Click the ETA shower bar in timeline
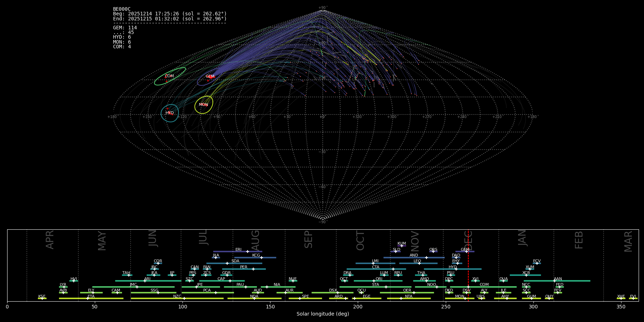This screenshot has width=644, height=322. click(91, 298)
